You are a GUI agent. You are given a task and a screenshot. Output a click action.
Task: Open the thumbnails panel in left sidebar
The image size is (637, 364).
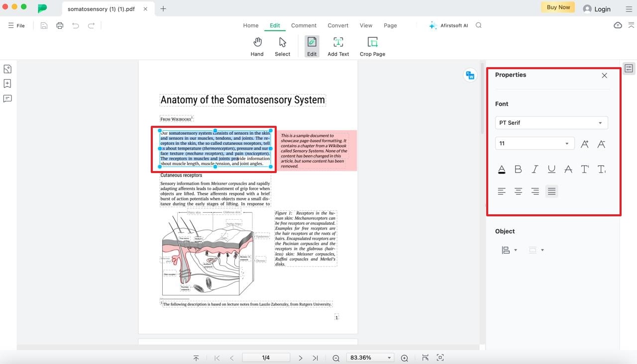point(7,69)
